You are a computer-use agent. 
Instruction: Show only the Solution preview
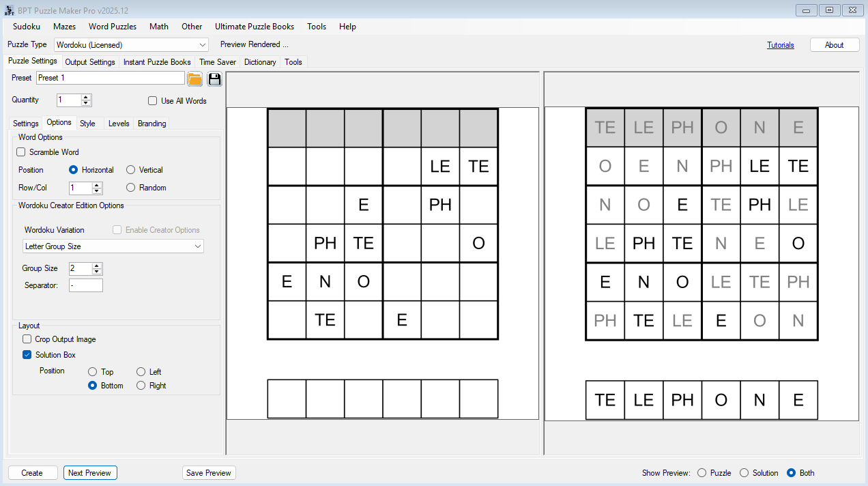744,473
